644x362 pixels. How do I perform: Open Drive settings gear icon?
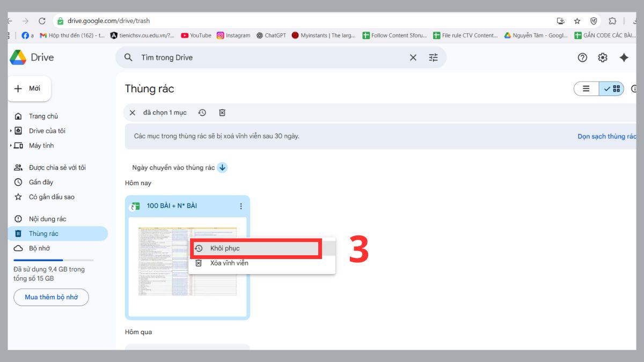click(x=603, y=57)
